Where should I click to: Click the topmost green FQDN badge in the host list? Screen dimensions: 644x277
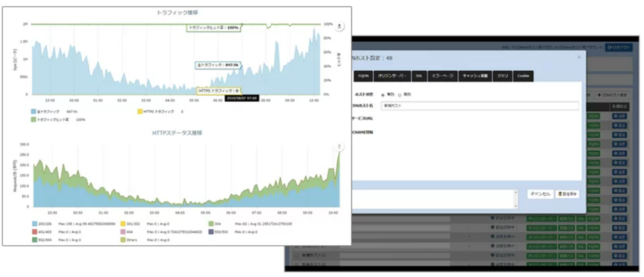click(593, 116)
